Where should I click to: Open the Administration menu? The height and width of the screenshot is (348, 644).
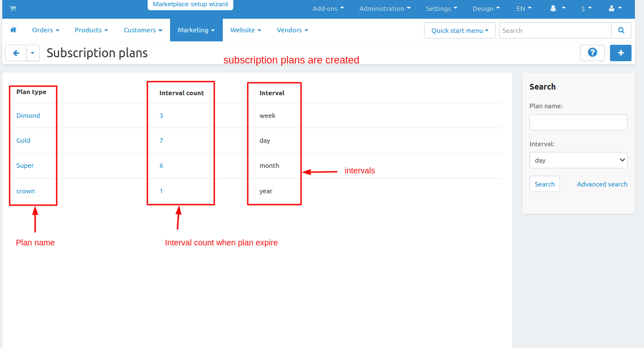coord(385,8)
